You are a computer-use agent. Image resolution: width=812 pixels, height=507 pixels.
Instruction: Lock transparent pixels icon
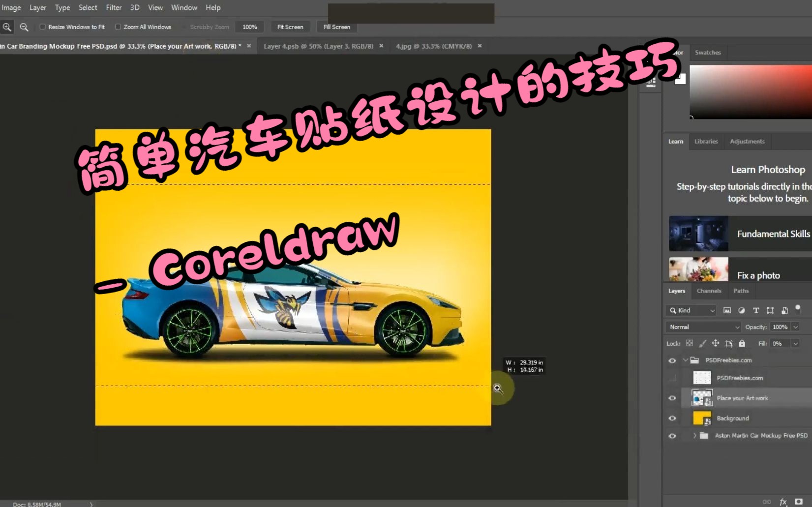coord(690,343)
